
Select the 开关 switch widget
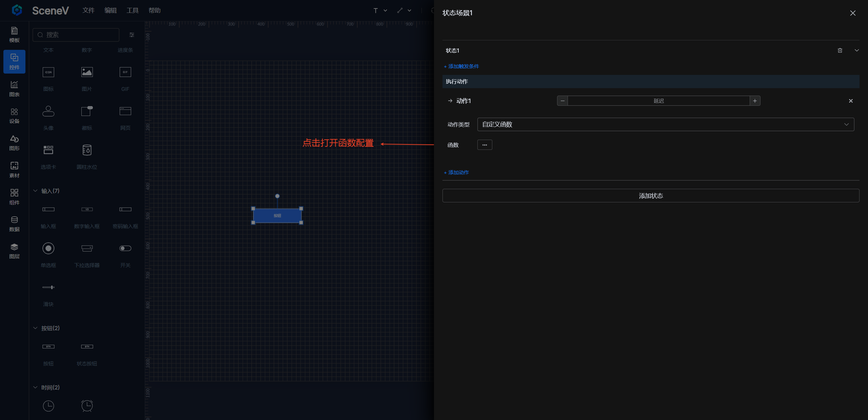(125, 248)
